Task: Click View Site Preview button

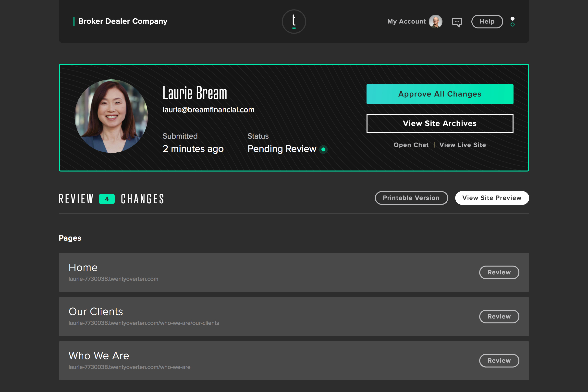Action: click(491, 198)
